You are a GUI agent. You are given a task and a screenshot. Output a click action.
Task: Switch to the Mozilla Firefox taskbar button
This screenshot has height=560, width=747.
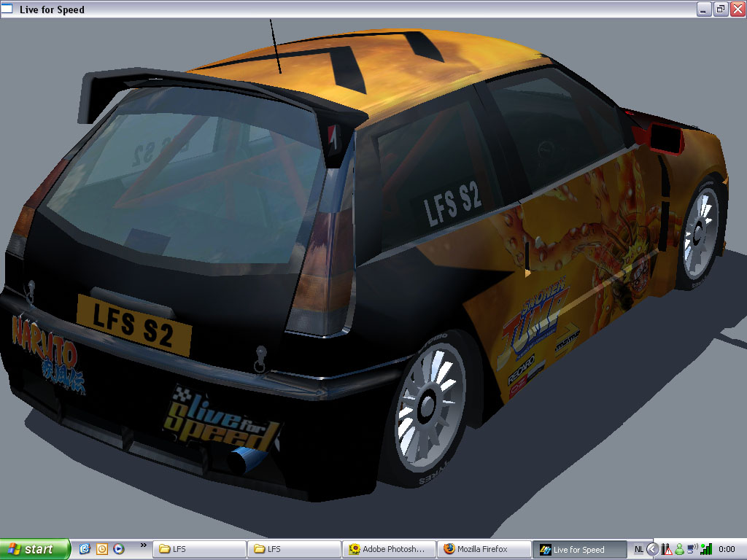(x=484, y=549)
